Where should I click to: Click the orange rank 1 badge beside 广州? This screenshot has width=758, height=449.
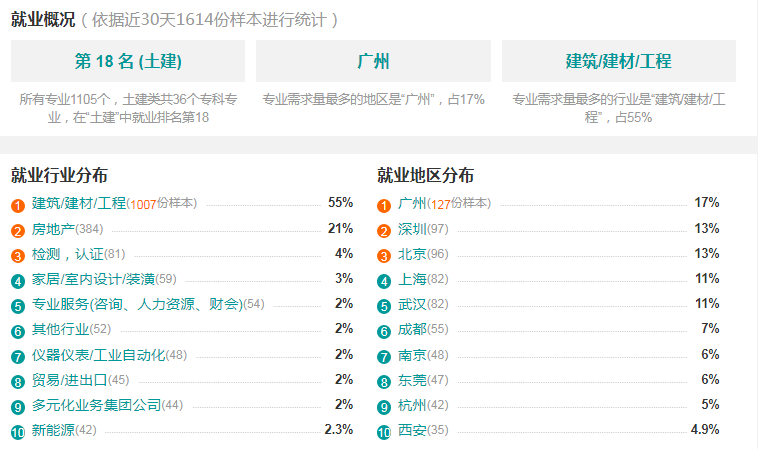(384, 205)
